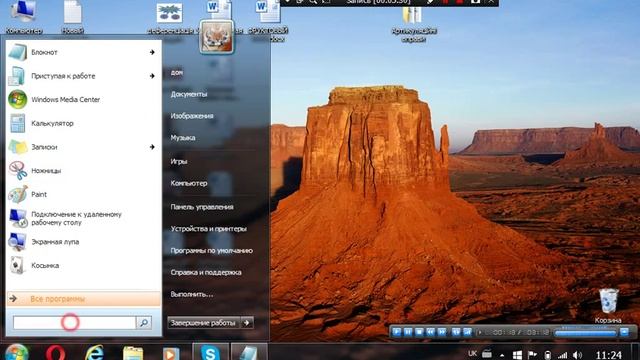
Task: Open the Корзина recycle bin
Action: 608,305
